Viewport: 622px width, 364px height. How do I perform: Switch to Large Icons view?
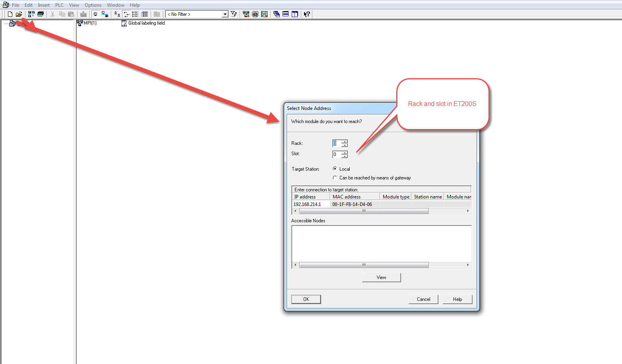tap(117, 14)
